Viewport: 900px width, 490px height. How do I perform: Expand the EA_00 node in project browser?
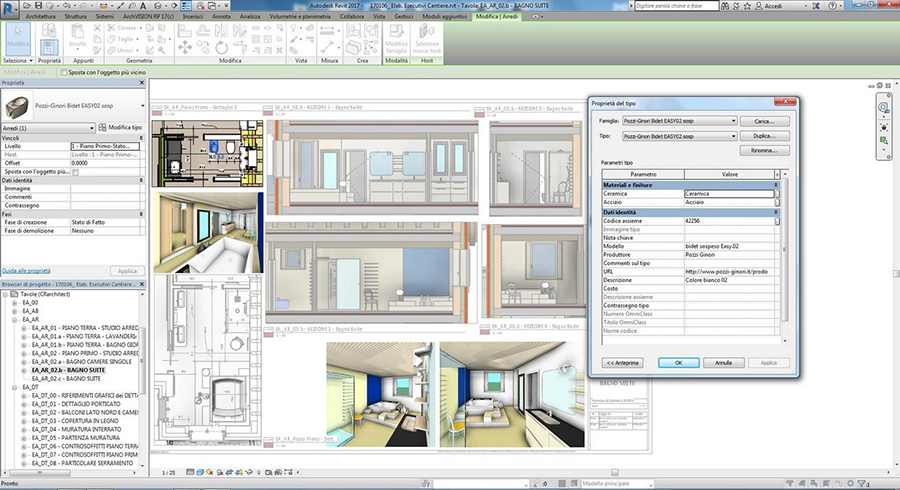tap(14, 303)
